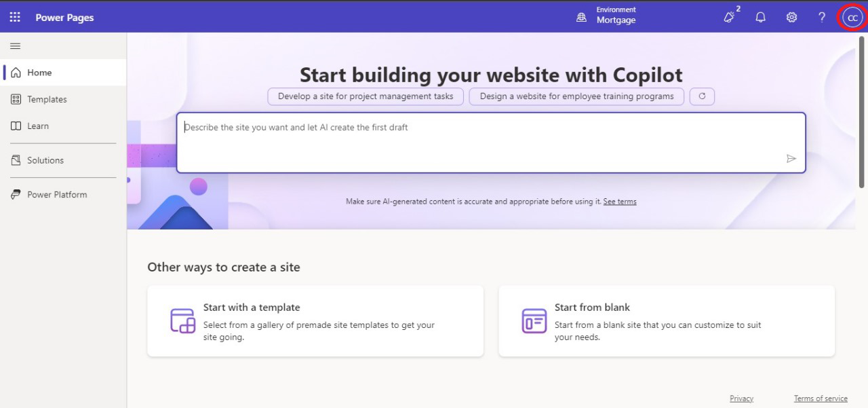This screenshot has width=868, height=408.
Task: Refresh the Copilot prompt suggestions
Action: 702,96
